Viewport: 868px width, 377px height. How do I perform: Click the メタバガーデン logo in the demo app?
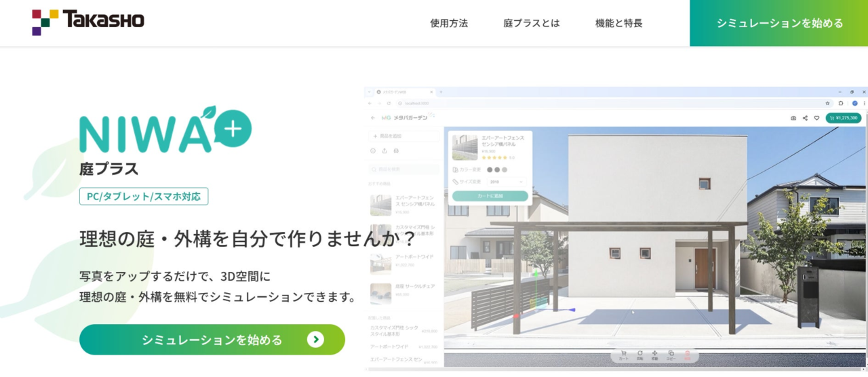pos(407,118)
